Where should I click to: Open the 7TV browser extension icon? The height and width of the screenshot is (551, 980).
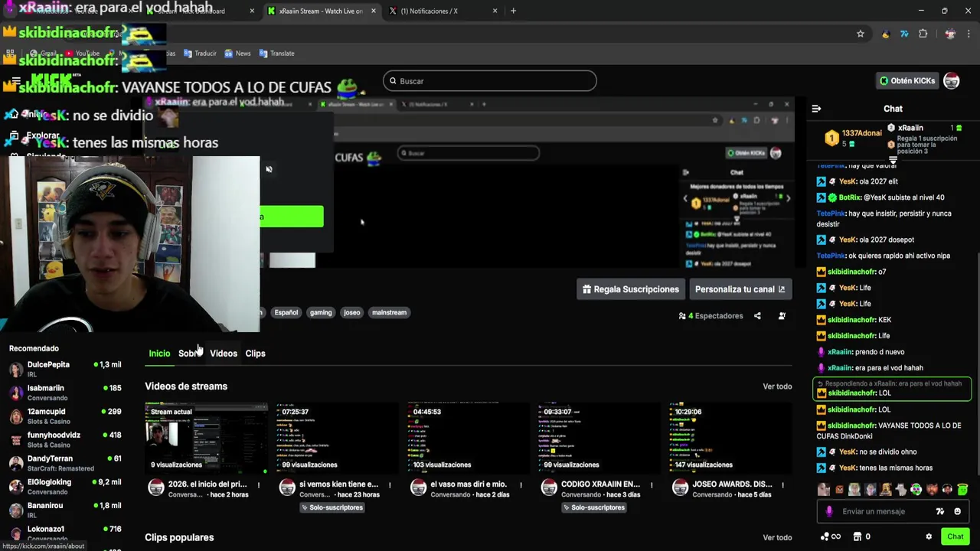click(904, 34)
